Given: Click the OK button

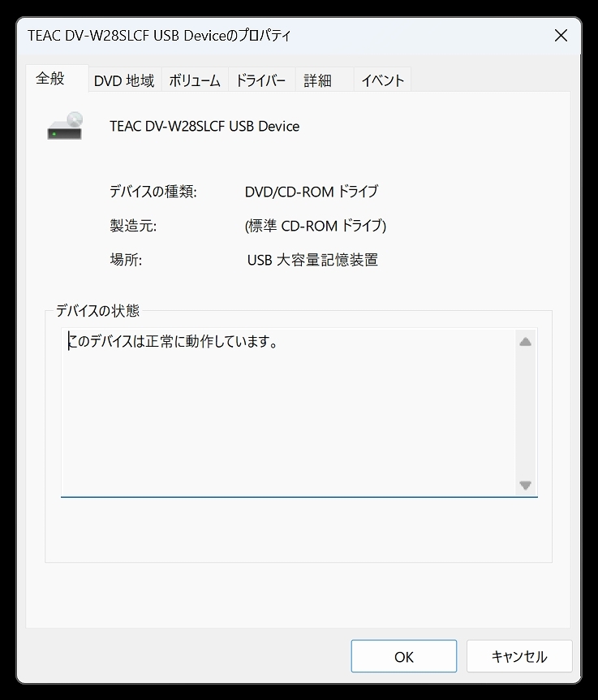Looking at the screenshot, I should (403, 656).
